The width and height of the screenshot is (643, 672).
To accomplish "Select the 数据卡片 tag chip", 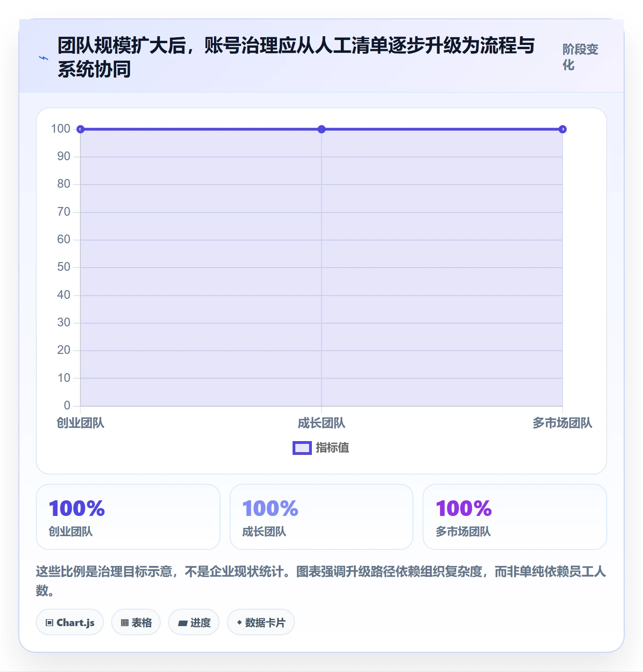I will [x=261, y=622].
